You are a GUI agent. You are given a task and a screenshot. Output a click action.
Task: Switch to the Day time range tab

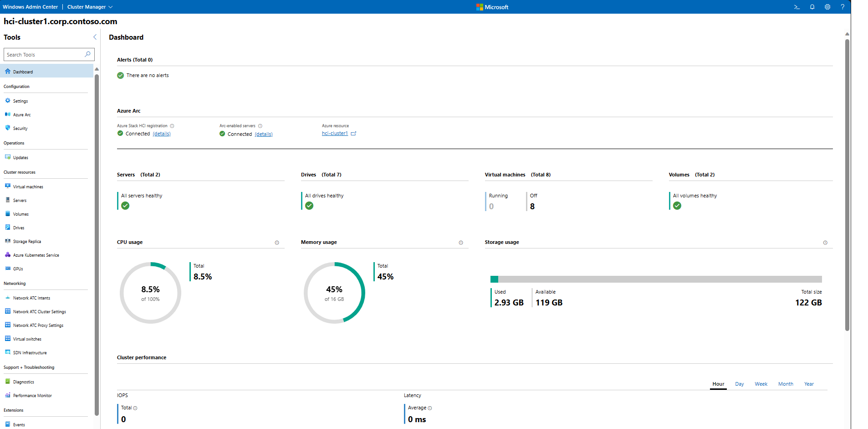tap(739, 384)
